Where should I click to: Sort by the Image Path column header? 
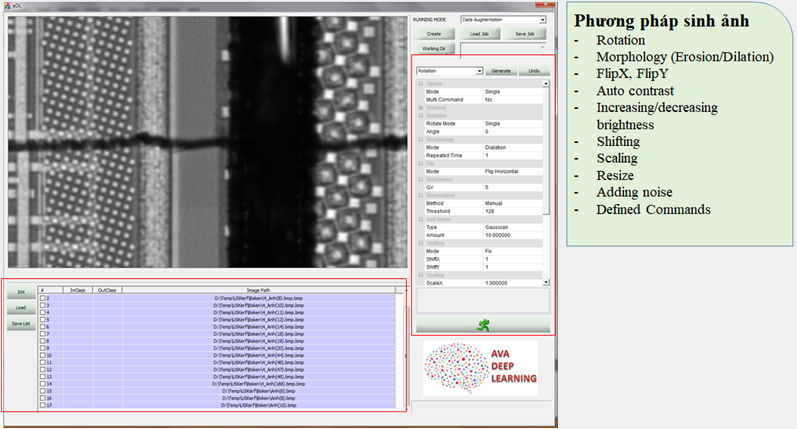pyautogui.click(x=258, y=290)
